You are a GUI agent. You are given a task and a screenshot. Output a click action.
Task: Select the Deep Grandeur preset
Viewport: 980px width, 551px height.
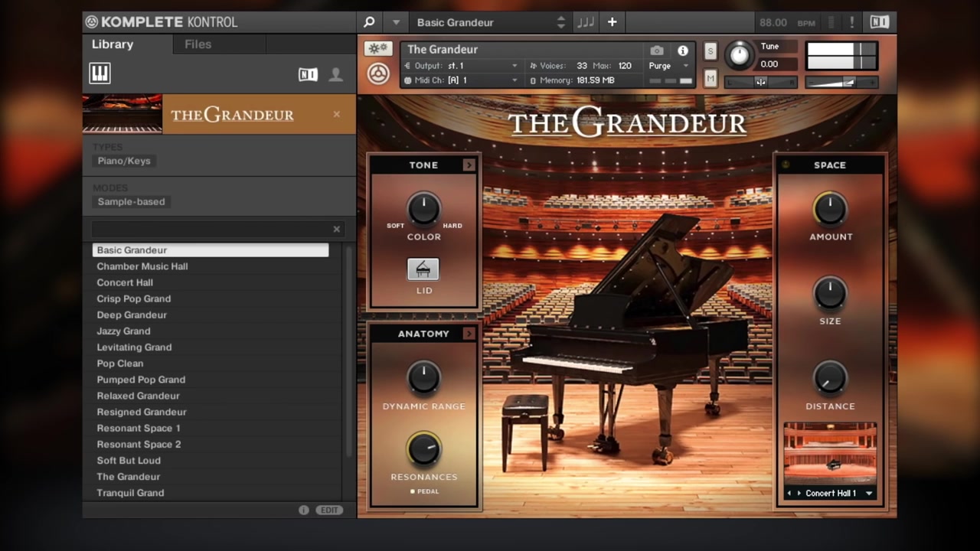[x=211, y=315]
